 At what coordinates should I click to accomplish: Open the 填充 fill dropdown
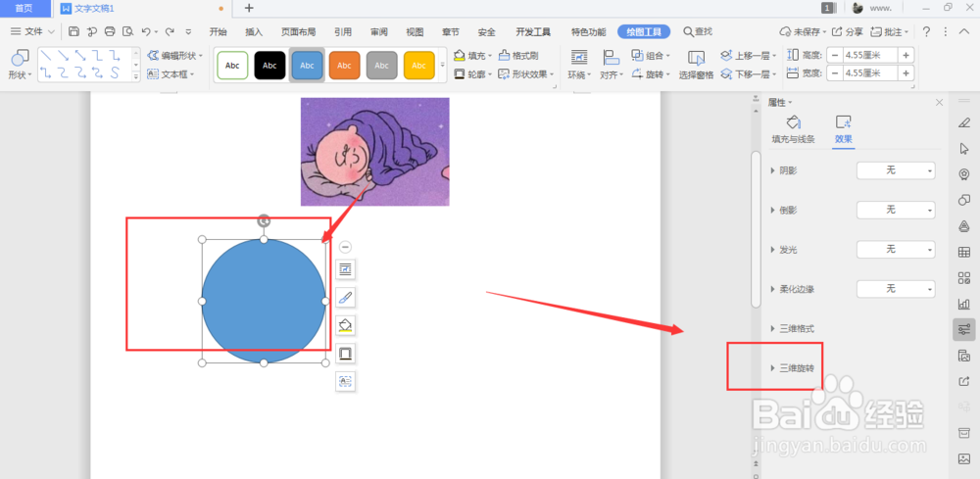click(473, 56)
